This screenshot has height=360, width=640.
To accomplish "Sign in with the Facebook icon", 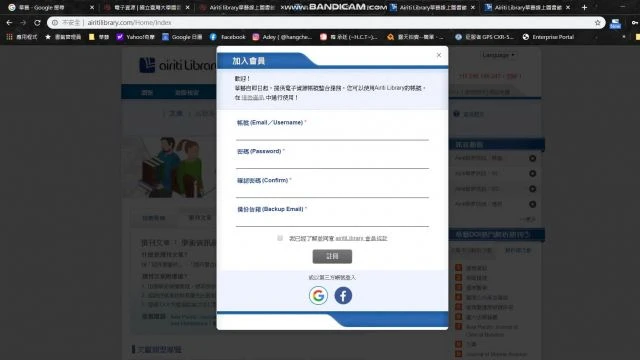I will [x=343, y=296].
